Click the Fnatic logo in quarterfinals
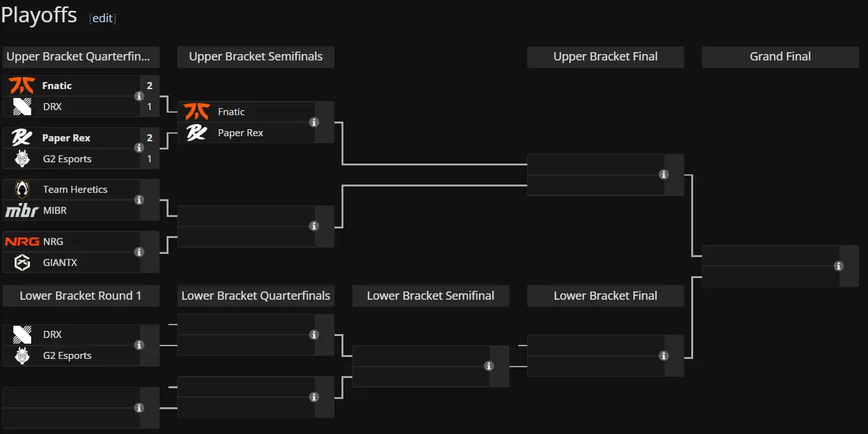Screen dimensions: 868x434 22,85
